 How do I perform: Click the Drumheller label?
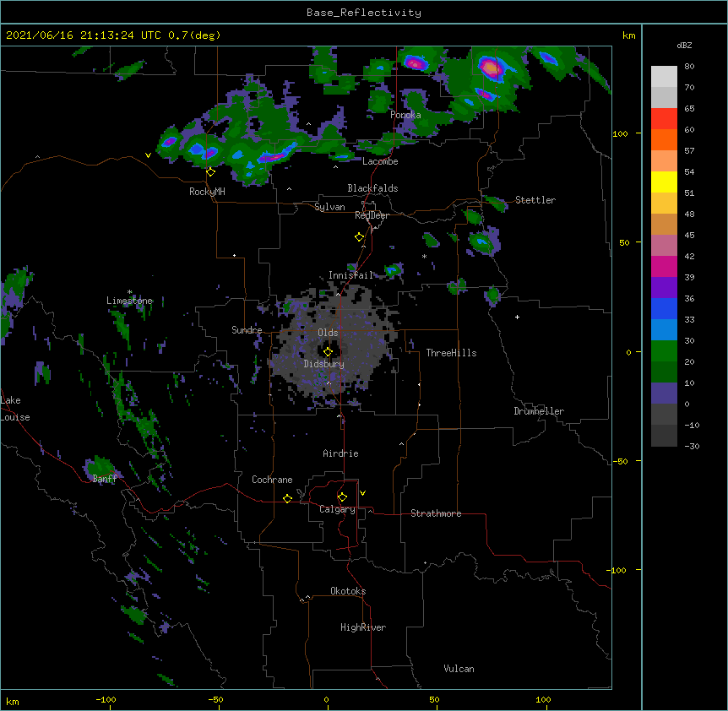point(539,411)
